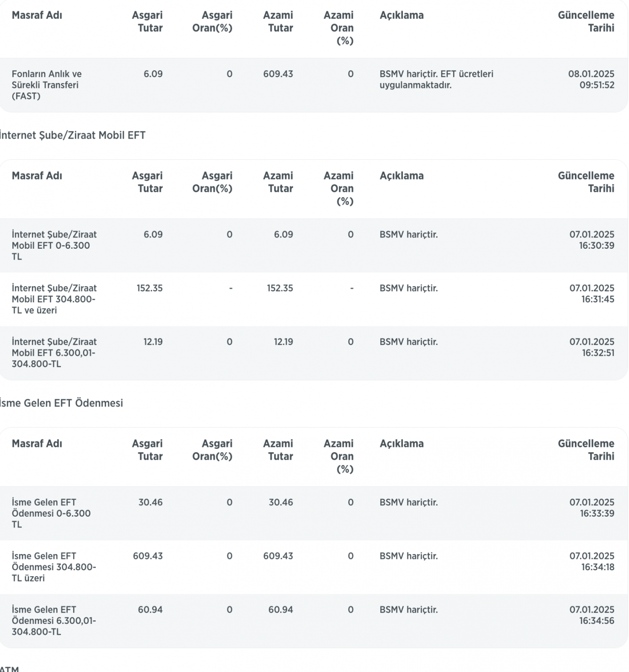Select the İnternet Şube/Ziraat Mobil EFT heading
The image size is (629, 672).
click(73, 135)
